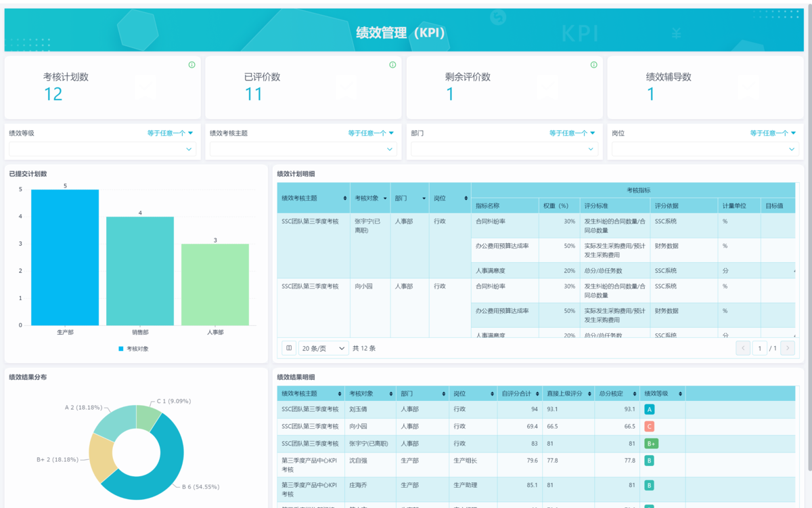Image resolution: width=812 pixels, height=508 pixels.
Task: Sort results table by 绩效等级 column
Action: pyautogui.click(x=680, y=394)
